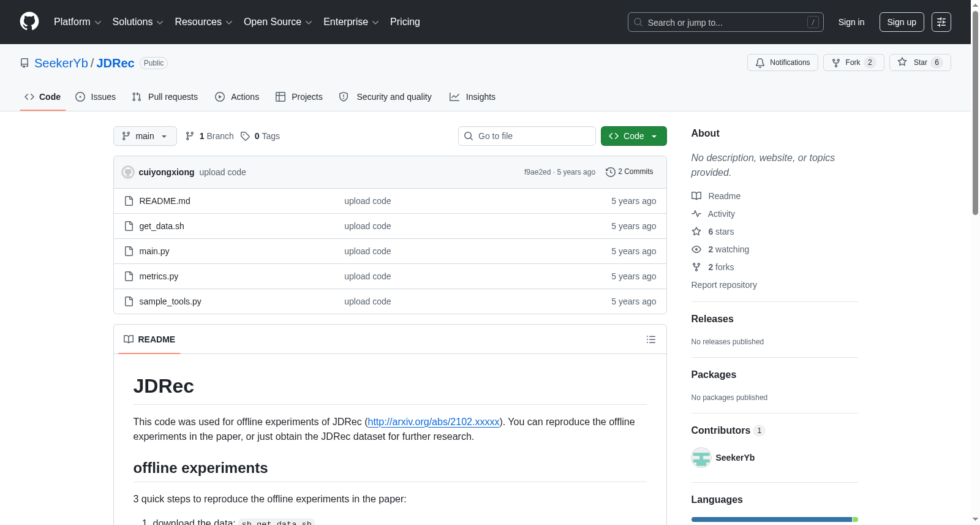Viewport: 980px width, 525px height.
Task: Click the pulse icon beside Activity
Action: tap(696, 214)
